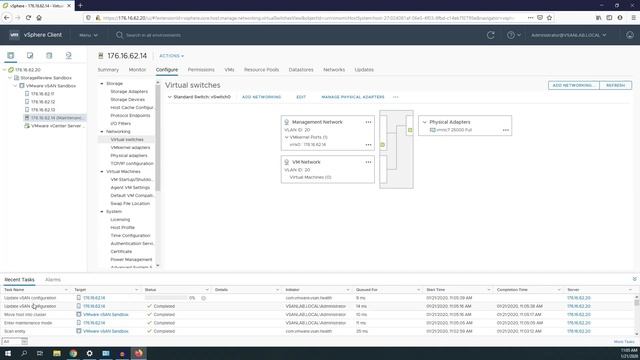Switch to the Datastores tab
640x360 pixels.
coord(301,70)
